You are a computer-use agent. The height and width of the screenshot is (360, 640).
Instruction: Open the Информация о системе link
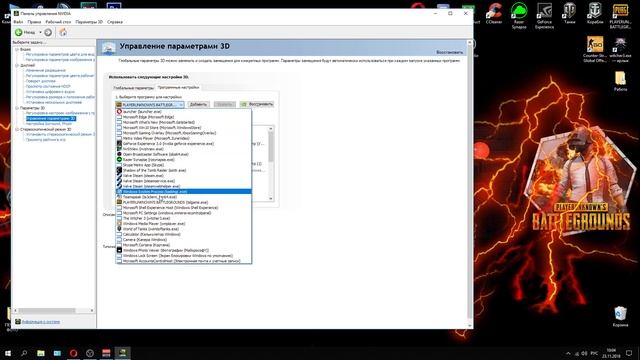coord(41,322)
